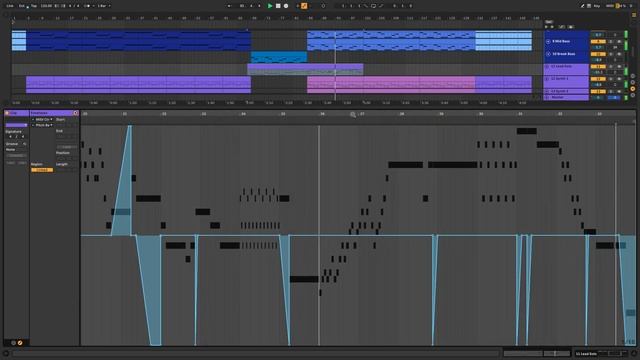
Task: Close the Envelopes box with its circle icon
Action: click(76, 113)
